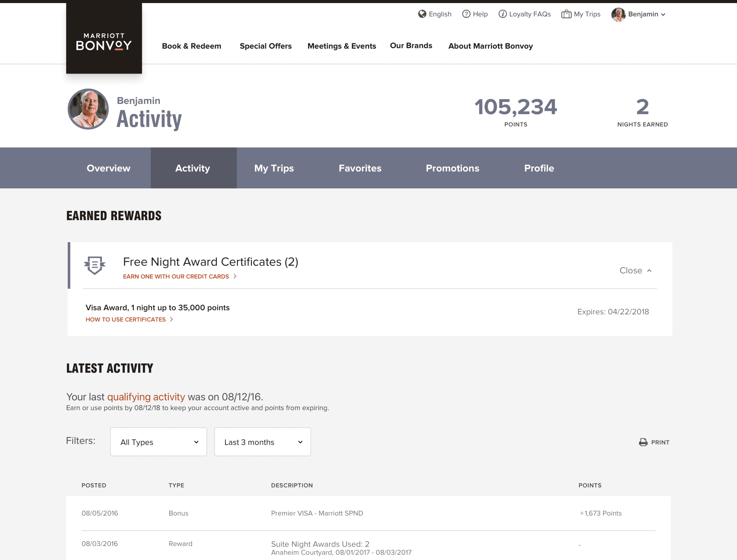The width and height of the screenshot is (737, 560).
Task: Click the 08/03/2016 posted date
Action: point(100,544)
